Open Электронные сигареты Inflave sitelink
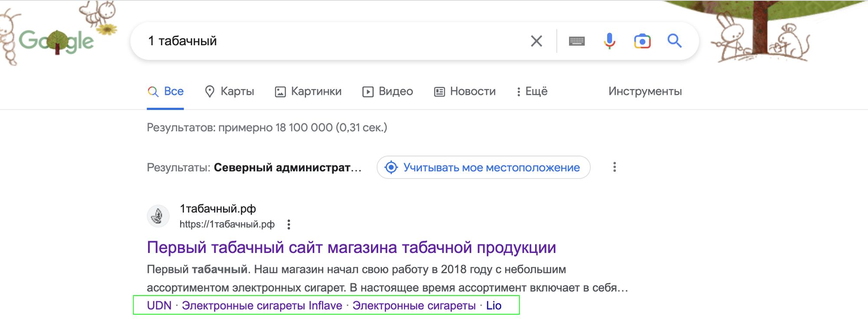 [262, 306]
